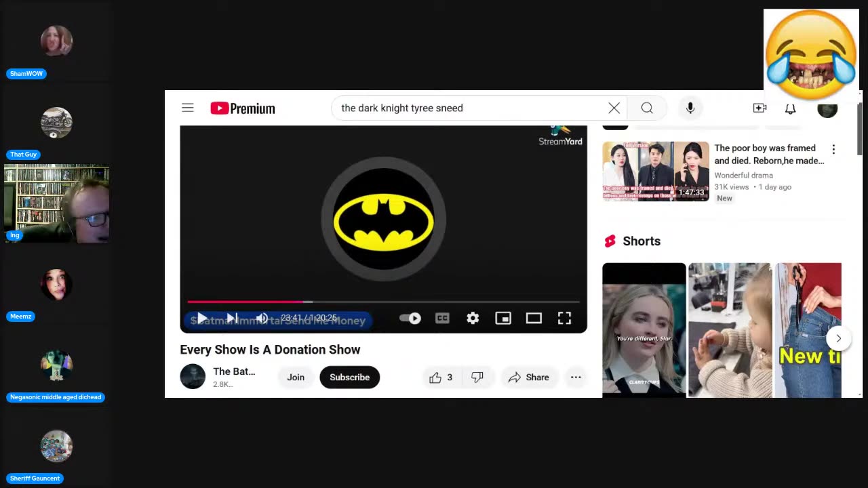The width and height of the screenshot is (868, 488).
Task: Start voice search with the microphone
Action: tap(690, 108)
